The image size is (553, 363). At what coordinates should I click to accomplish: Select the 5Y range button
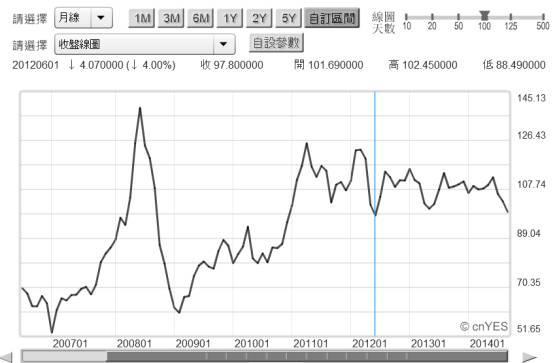pos(288,18)
